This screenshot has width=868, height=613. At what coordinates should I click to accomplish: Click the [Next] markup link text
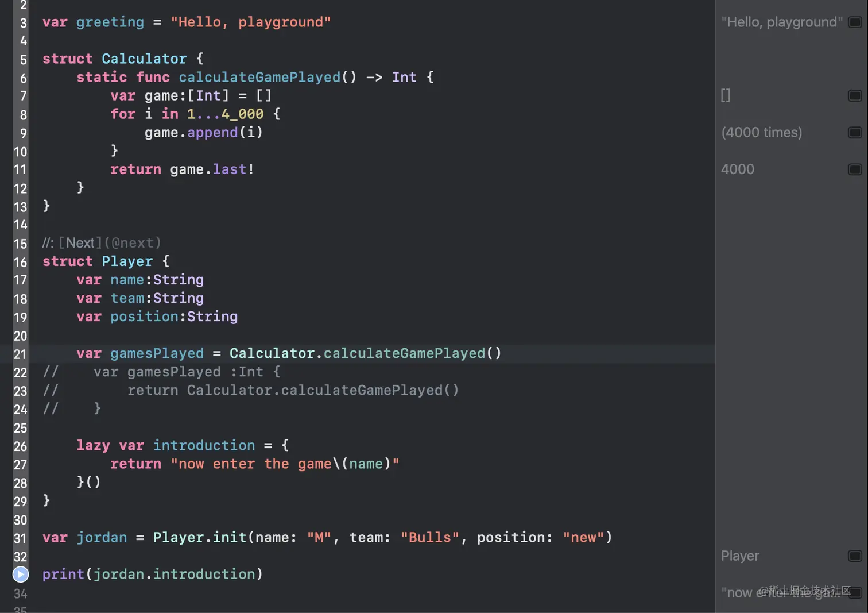coord(80,242)
